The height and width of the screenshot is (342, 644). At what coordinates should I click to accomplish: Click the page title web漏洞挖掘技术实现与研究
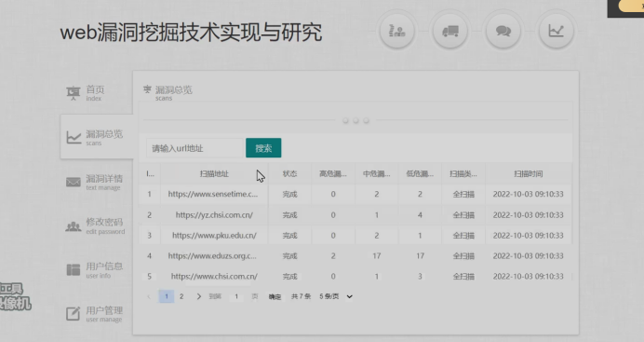coord(191,33)
